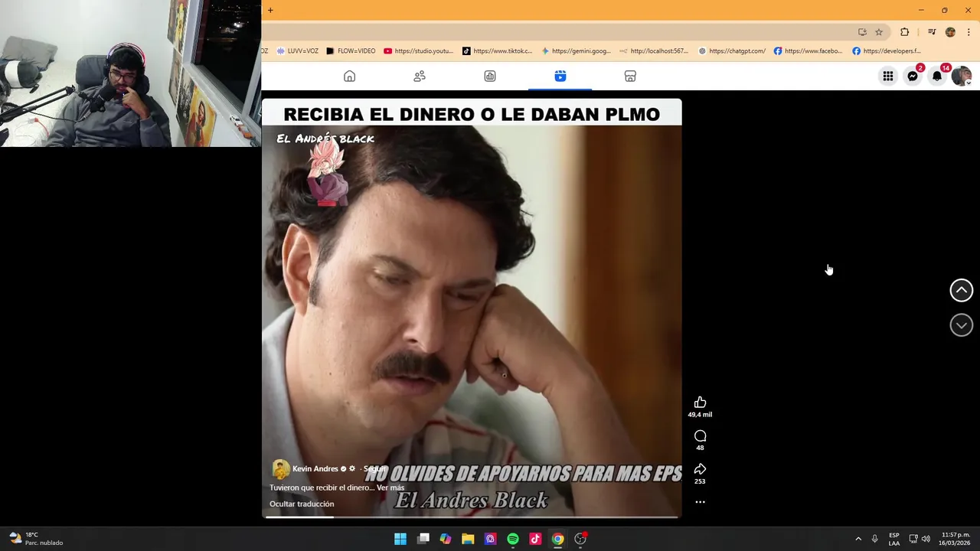The image size is (980, 551).
Task: Open the YouTube Studio bookmark
Action: 419,51
